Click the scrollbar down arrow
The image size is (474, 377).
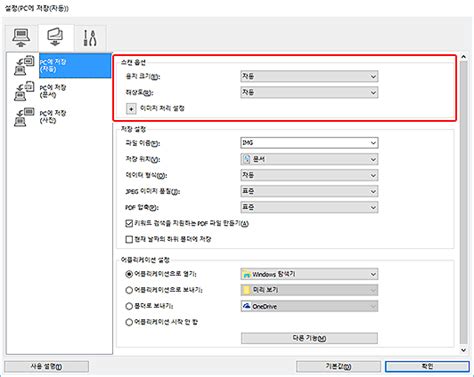pos(463,350)
